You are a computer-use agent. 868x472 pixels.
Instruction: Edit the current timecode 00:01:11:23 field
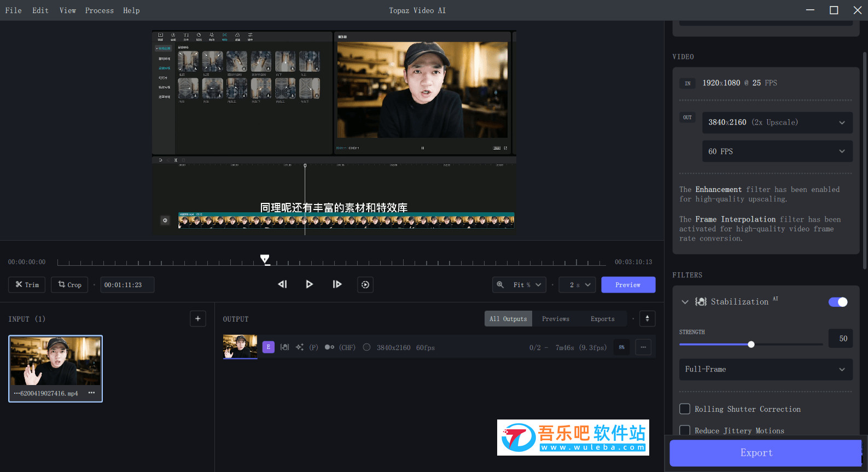click(x=127, y=284)
